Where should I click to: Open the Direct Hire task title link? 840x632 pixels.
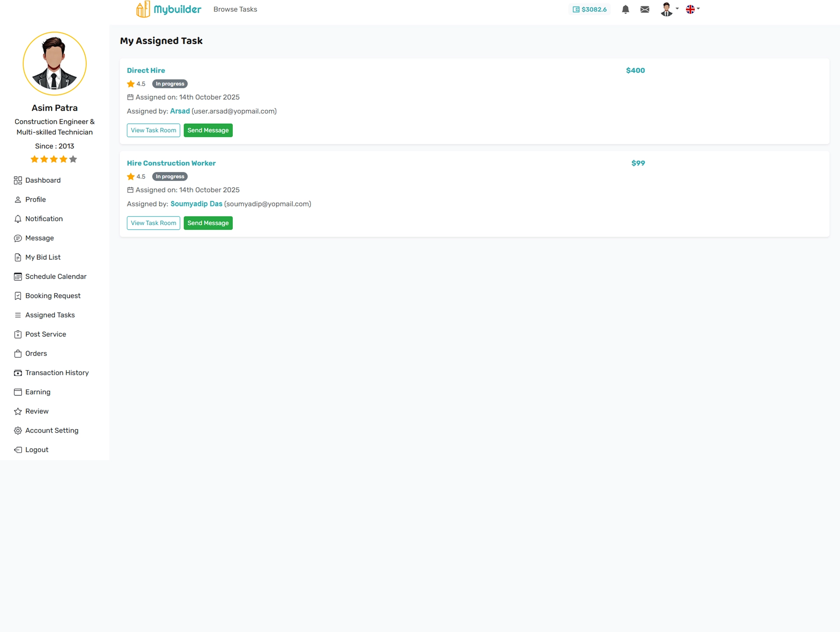click(x=146, y=70)
